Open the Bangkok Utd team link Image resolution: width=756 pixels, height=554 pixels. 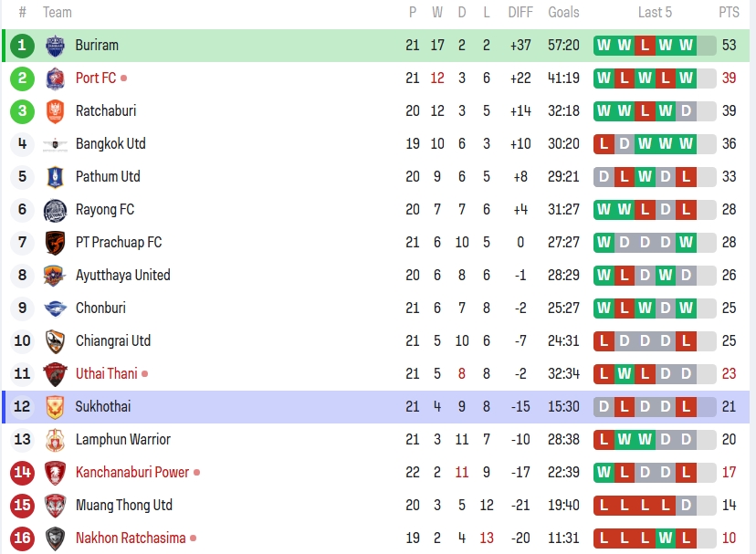pyautogui.click(x=110, y=144)
